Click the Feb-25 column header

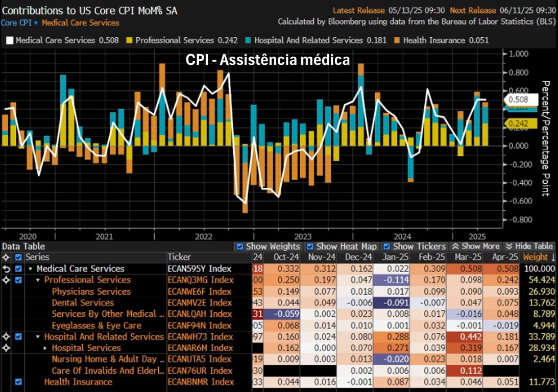[x=432, y=257]
